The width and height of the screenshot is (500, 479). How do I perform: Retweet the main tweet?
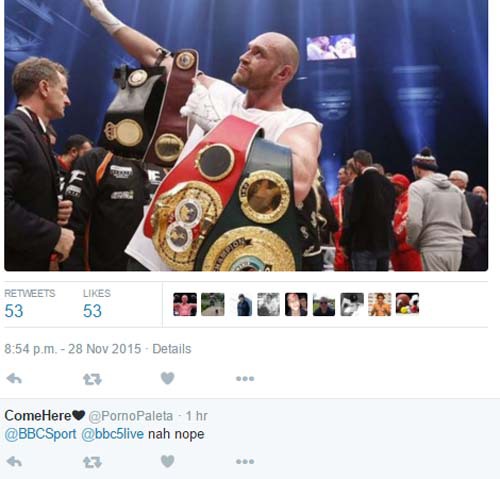tap(92, 379)
